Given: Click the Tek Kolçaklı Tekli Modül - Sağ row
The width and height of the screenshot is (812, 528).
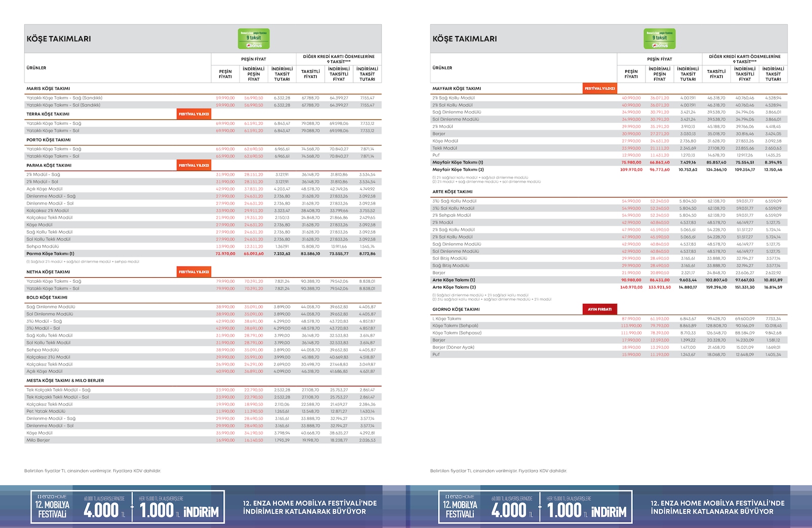Looking at the screenshot, I should (x=203, y=390).
